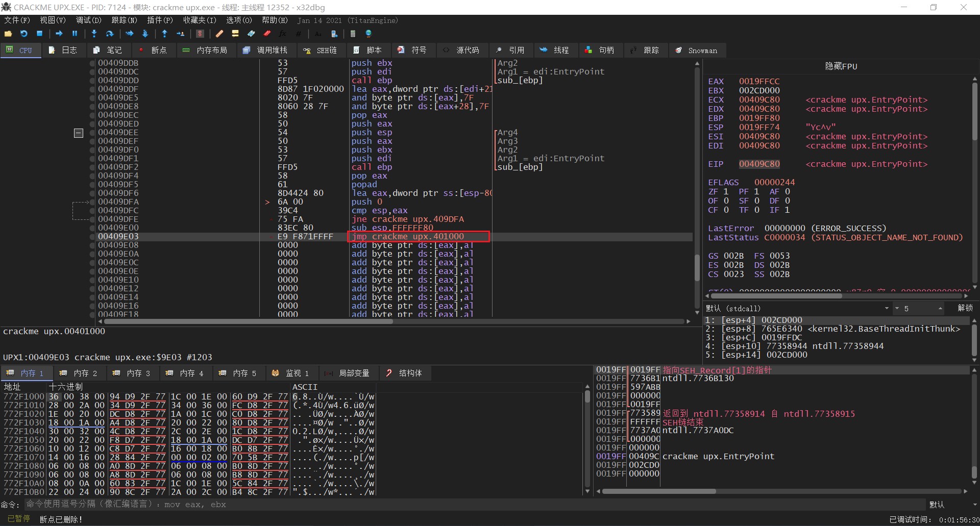Image resolution: width=980 pixels, height=526 pixels.
Task: Toggle the ZF flag value
Action: tap(726, 192)
